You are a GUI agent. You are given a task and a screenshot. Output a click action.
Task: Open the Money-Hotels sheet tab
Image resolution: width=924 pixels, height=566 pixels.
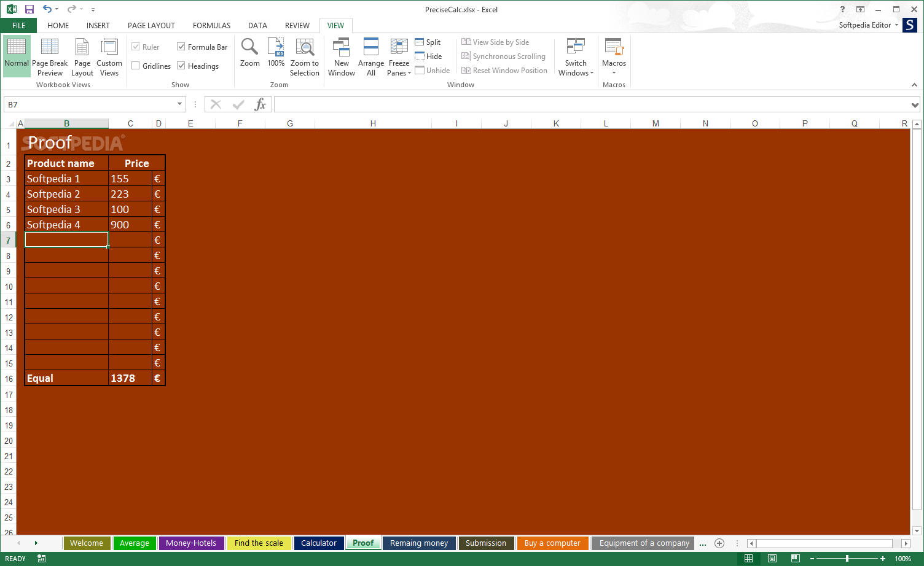tap(191, 543)
